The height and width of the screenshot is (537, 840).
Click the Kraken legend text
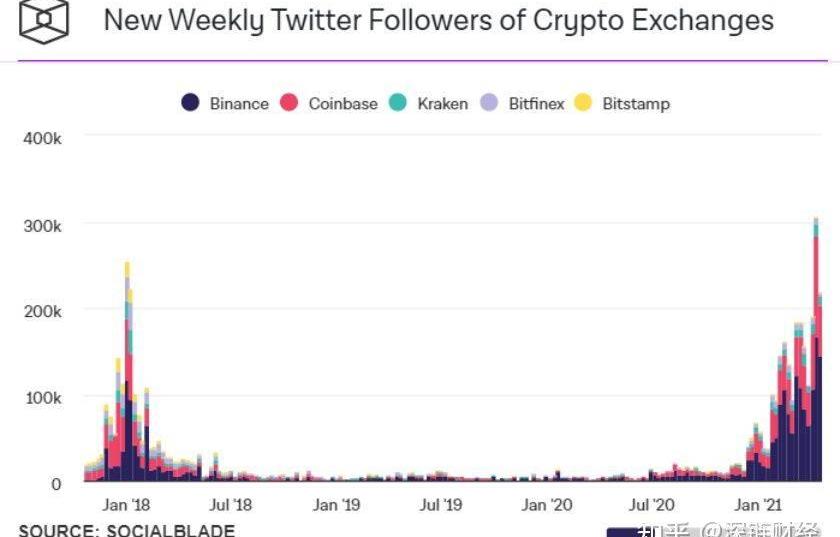442,104
